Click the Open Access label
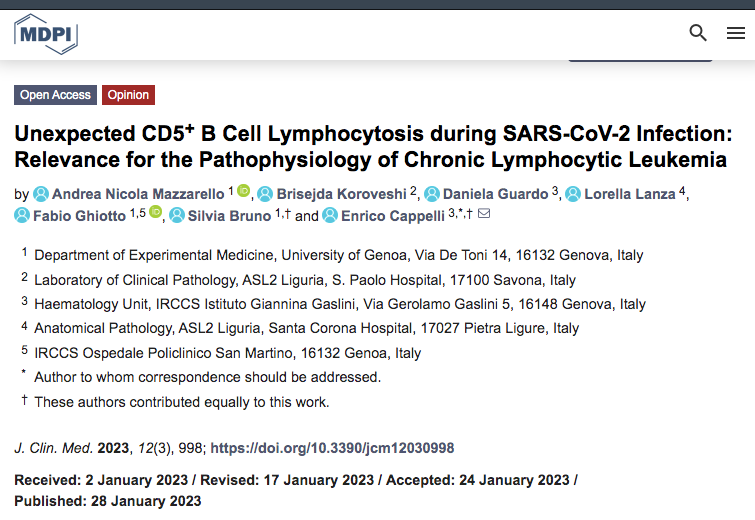 coord(55,95)
